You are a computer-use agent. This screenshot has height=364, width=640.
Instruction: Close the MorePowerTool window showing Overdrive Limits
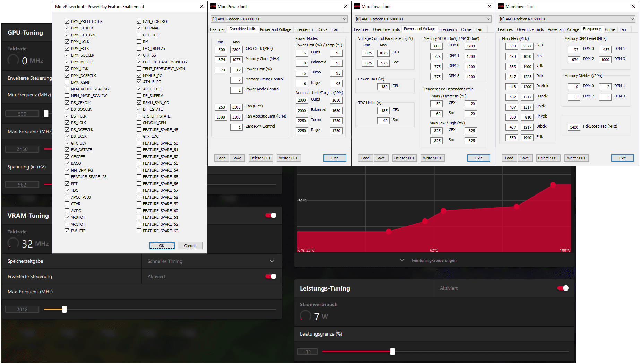[346, 6]
